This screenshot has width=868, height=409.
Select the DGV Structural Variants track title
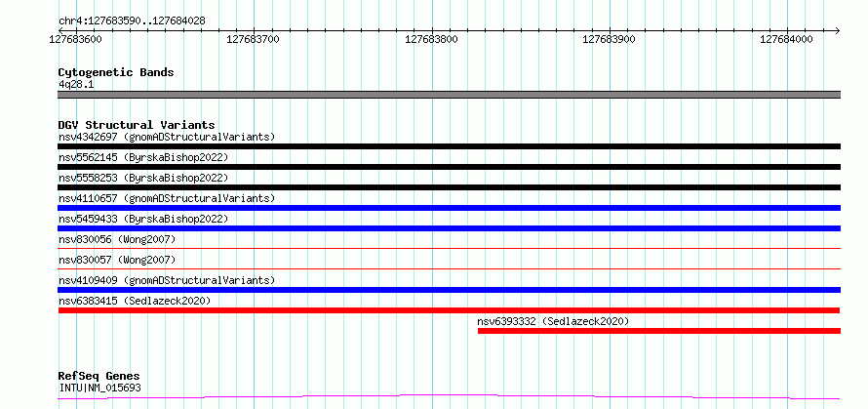(137, 125)
